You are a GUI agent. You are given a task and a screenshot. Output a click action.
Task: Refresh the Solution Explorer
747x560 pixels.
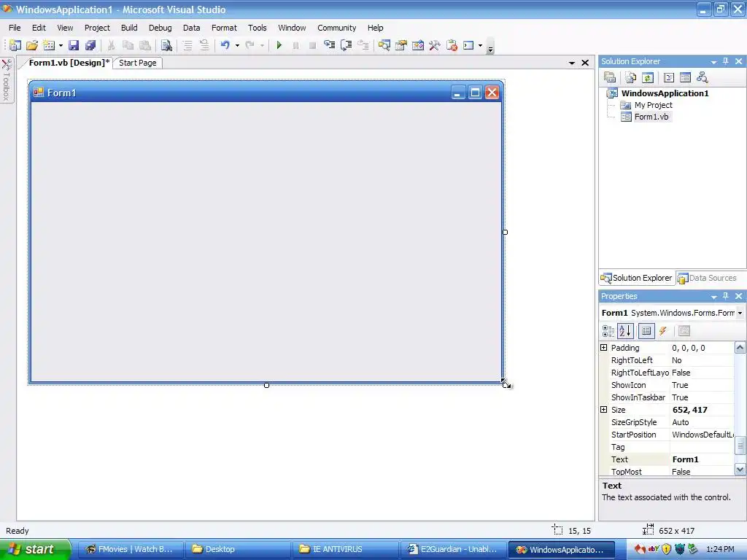648,77
